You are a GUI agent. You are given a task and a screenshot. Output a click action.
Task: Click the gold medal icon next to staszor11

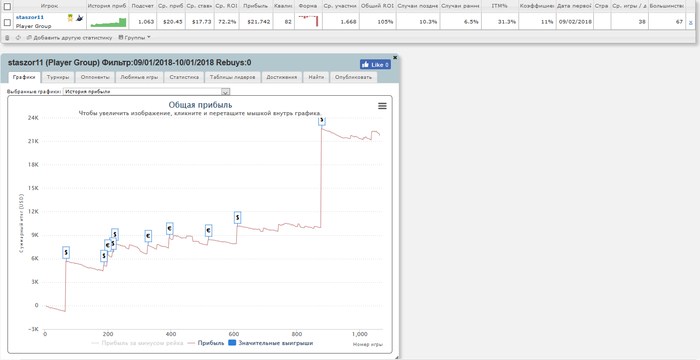pos(70,18)
